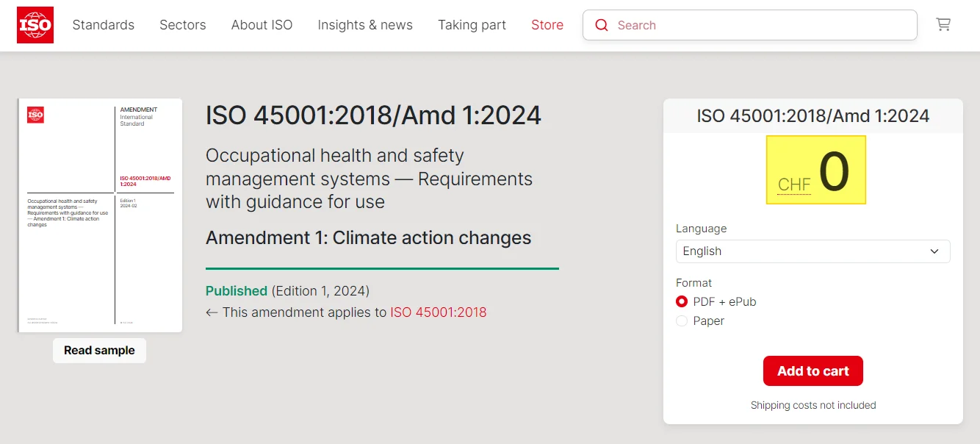Click the highlighted CHF 0 price
Viewport: 980px width, 444px height.
[x=815, y=169]
